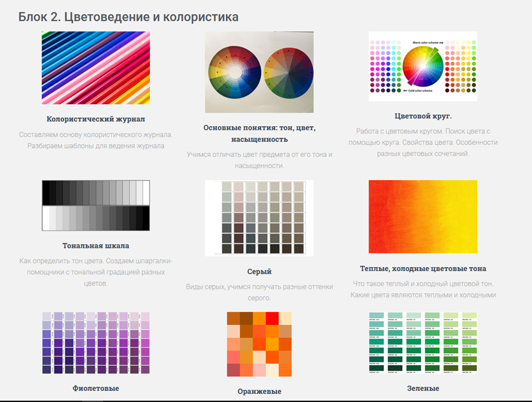Open the 'Колористический журнал' lesson title
Viewport: 532px width, 402px height.
click(96, 119)
